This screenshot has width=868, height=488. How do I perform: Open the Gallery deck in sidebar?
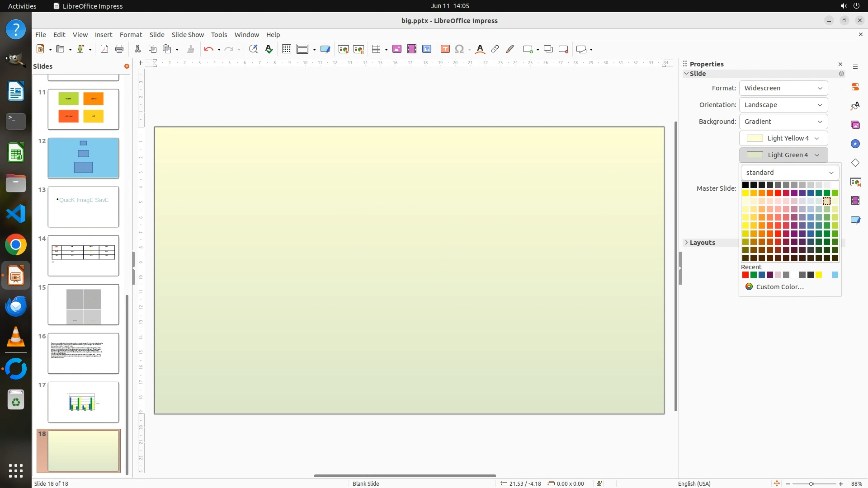coord(855,125)
